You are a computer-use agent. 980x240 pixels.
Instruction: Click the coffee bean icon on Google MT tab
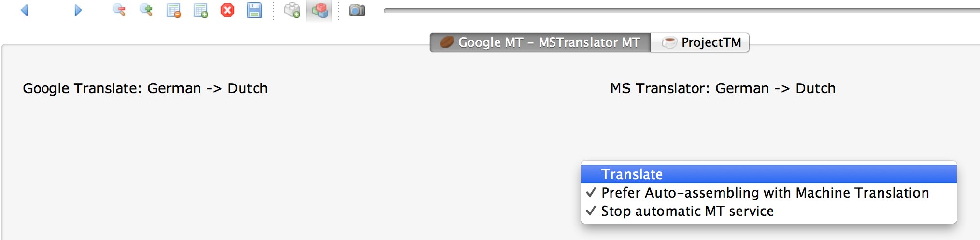447,42
